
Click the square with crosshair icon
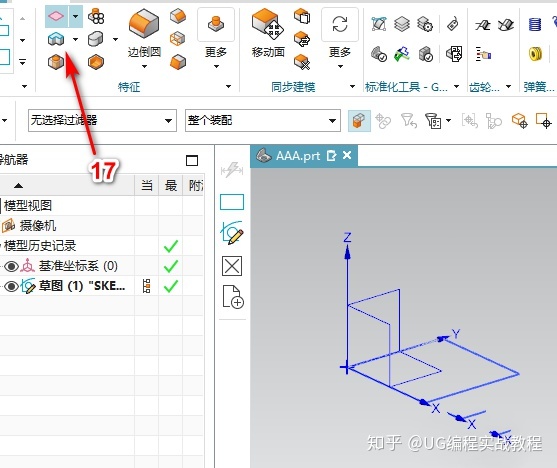point(544,121)
